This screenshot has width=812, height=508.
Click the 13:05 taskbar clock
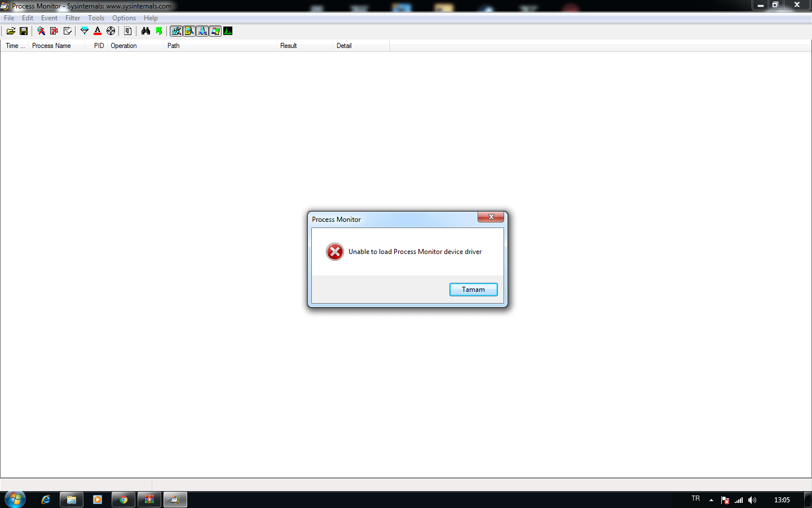point(782,500)
